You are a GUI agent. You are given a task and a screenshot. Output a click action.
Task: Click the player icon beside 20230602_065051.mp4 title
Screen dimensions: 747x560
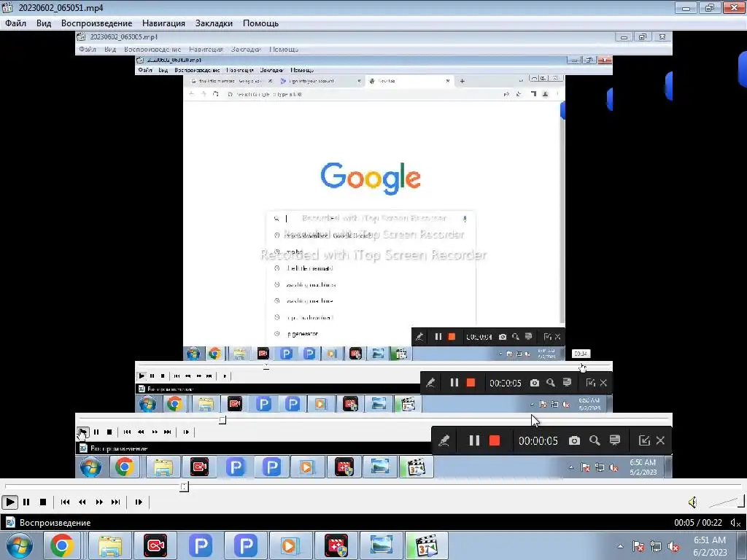coord(7,7)
